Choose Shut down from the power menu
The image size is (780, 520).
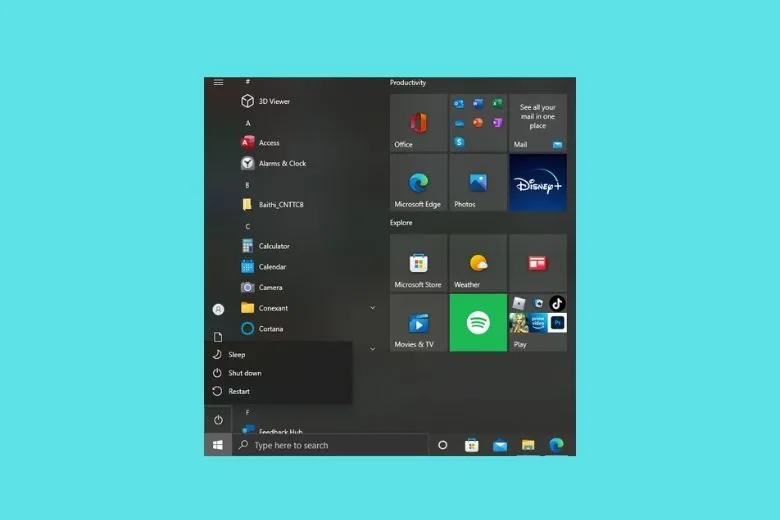coord(244,373)
